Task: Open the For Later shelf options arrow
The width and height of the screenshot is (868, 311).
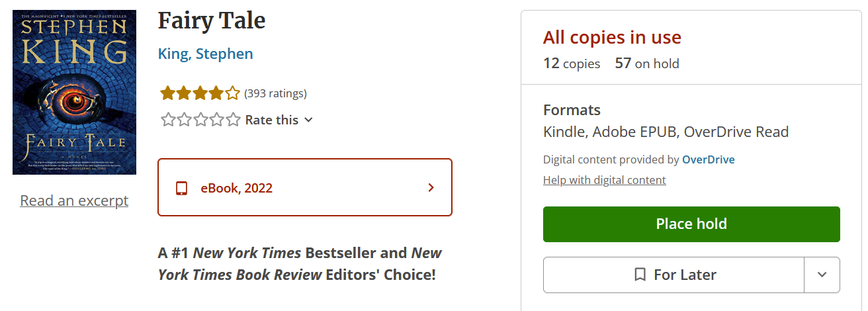Action: coord(822,275)
